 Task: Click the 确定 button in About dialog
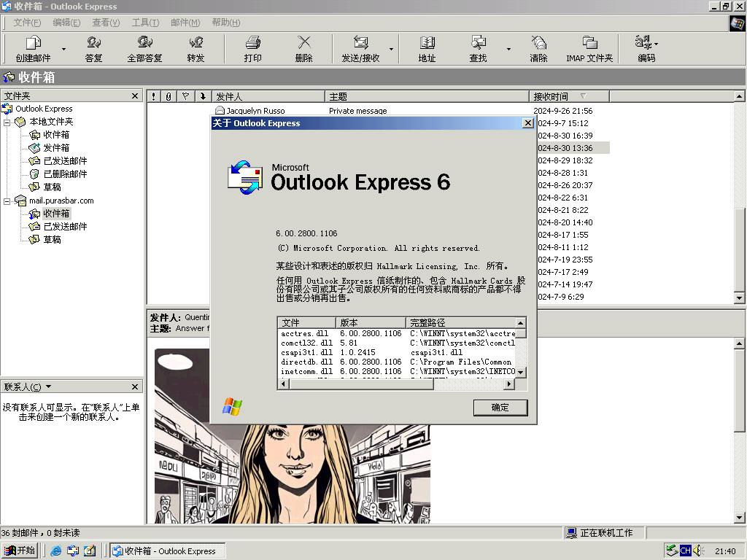[500, 408]
